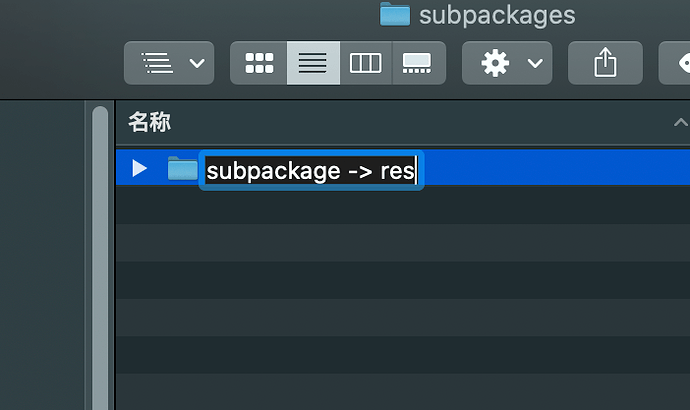Open action menu dropdown chevron
The width and height of the screenshot is (690, 410).
(535, 63)
